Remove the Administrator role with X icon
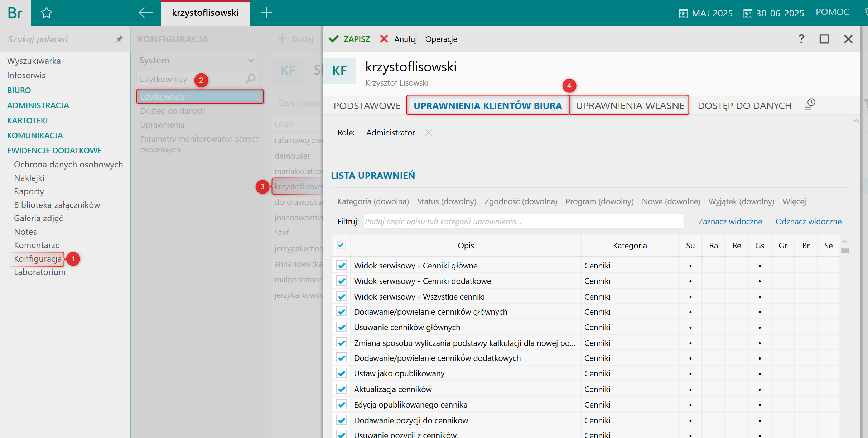This screenshot has height=438, width=868. pos(428,133)
